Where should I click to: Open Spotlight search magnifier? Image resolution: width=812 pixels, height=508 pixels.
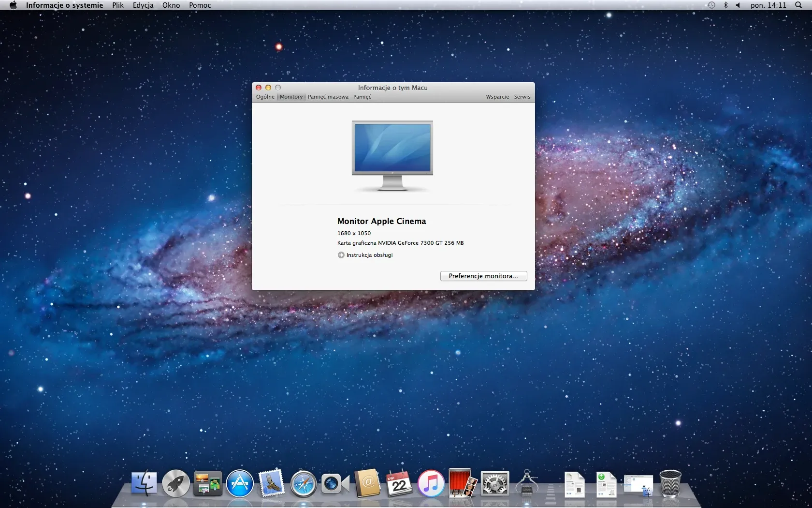798,5
